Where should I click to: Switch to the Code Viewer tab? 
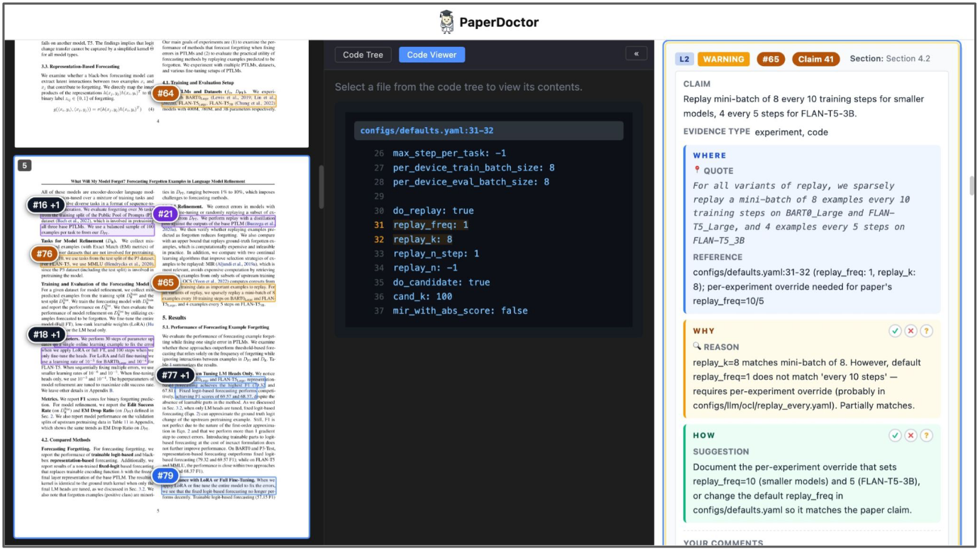(x=432, y=55)
